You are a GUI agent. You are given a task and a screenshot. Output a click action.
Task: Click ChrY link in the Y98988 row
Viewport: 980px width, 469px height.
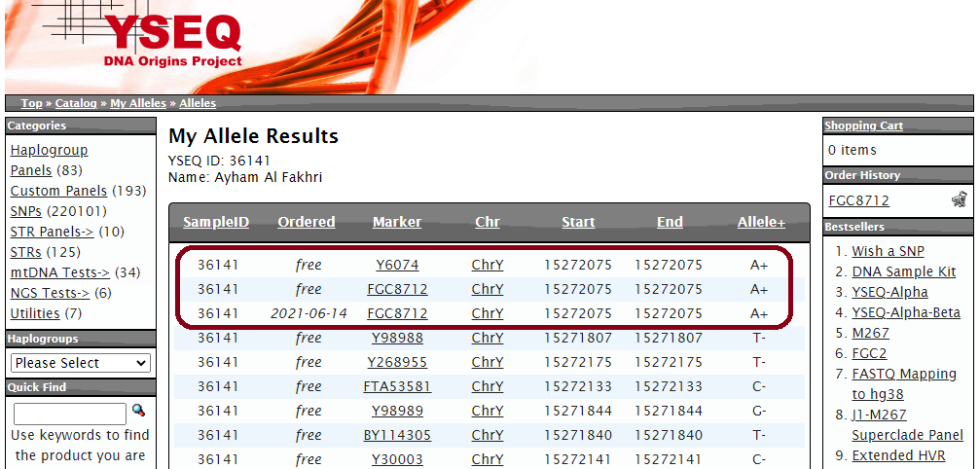coord(488,338)
